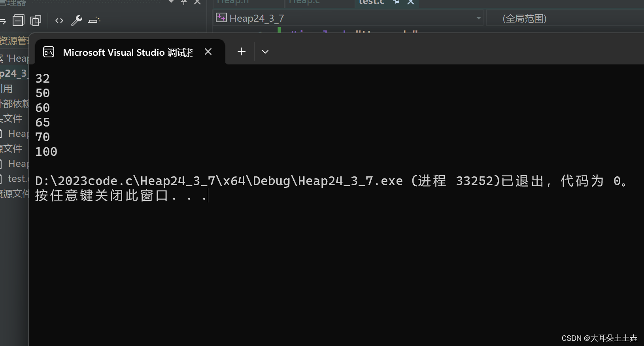Image resolution: width=644 pixels, height=346 pixels.
Task: Click the output line "100"
Action: (46, 151)
